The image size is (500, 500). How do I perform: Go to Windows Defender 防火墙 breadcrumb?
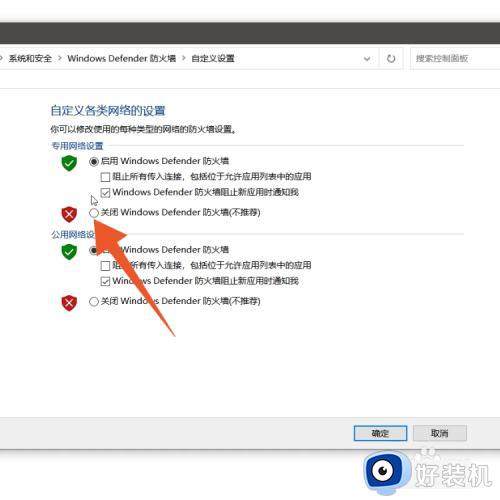[x=122, y=59]
